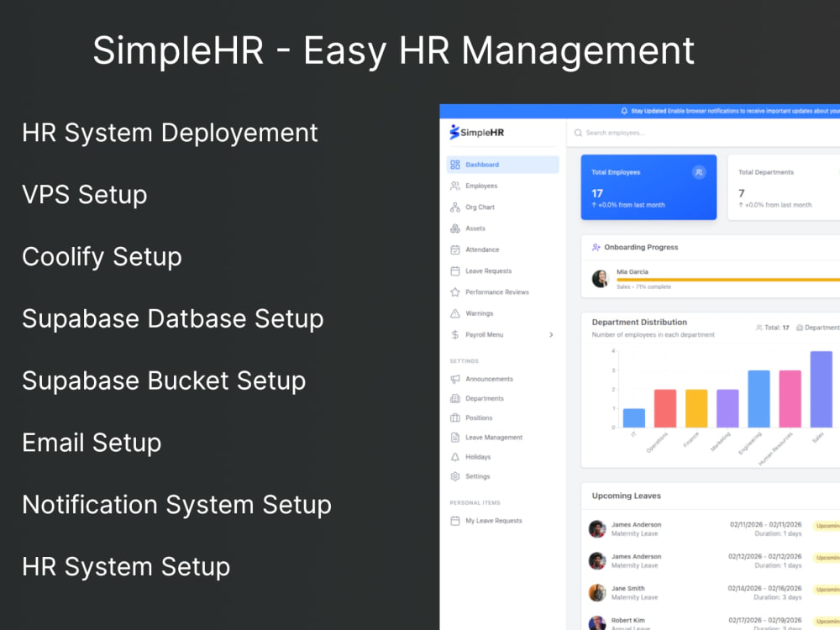Click the SimpleHR logo

(476, 132)
